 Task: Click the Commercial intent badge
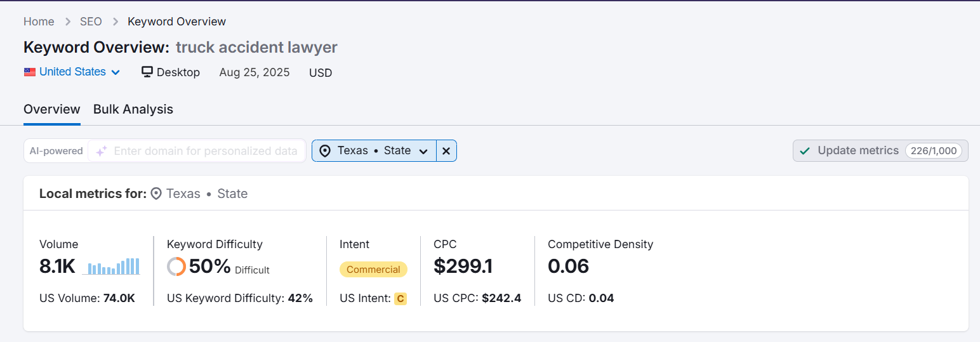pos(373,270)
